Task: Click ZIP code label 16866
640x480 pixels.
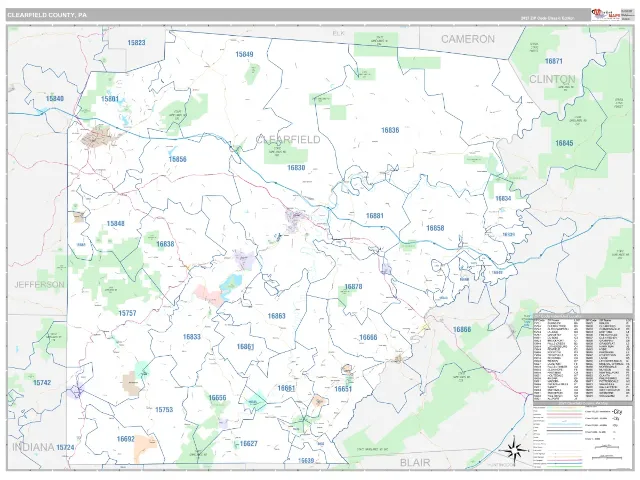Action: (x=462, y=329)
